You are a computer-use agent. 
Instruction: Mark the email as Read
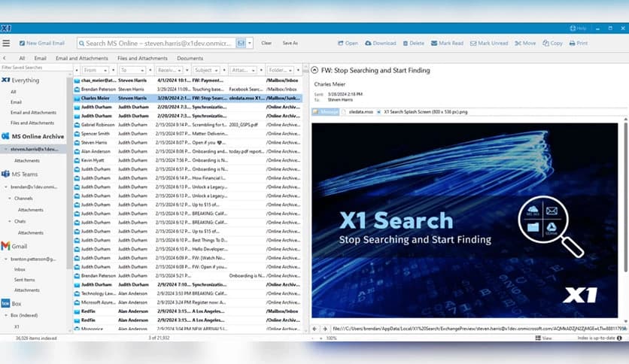pos(447,44)
